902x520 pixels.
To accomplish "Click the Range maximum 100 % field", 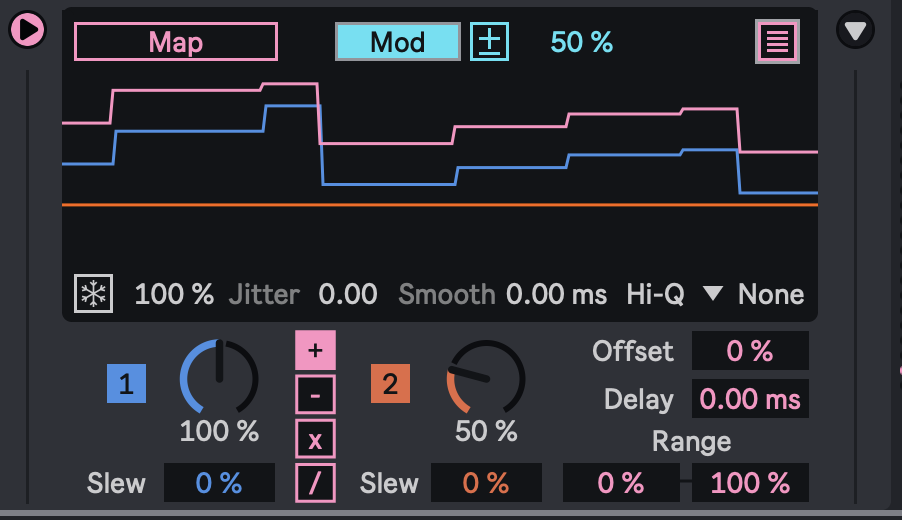I will click(749, 483).
